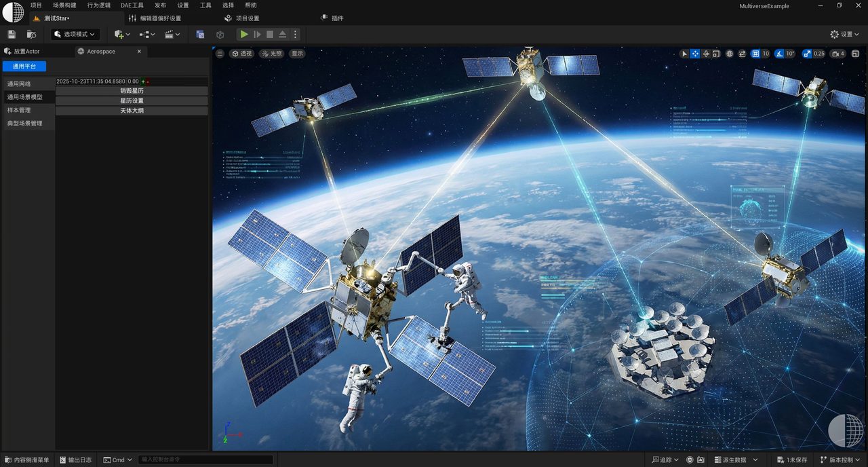Close the Aerospace tab

click(139, 52)
